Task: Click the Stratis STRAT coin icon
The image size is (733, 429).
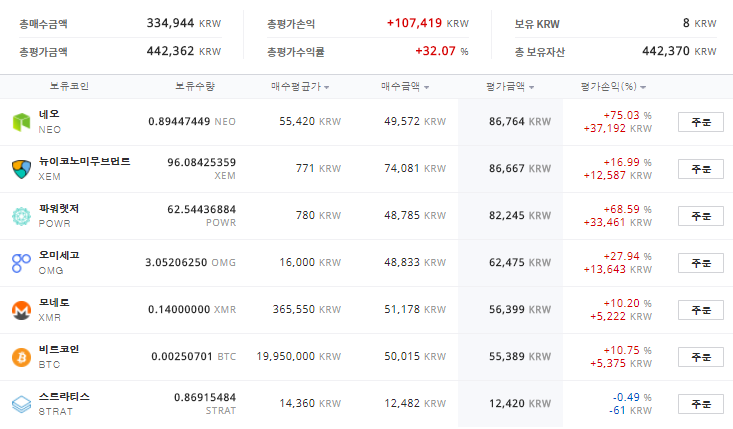Action: point(21,404)
